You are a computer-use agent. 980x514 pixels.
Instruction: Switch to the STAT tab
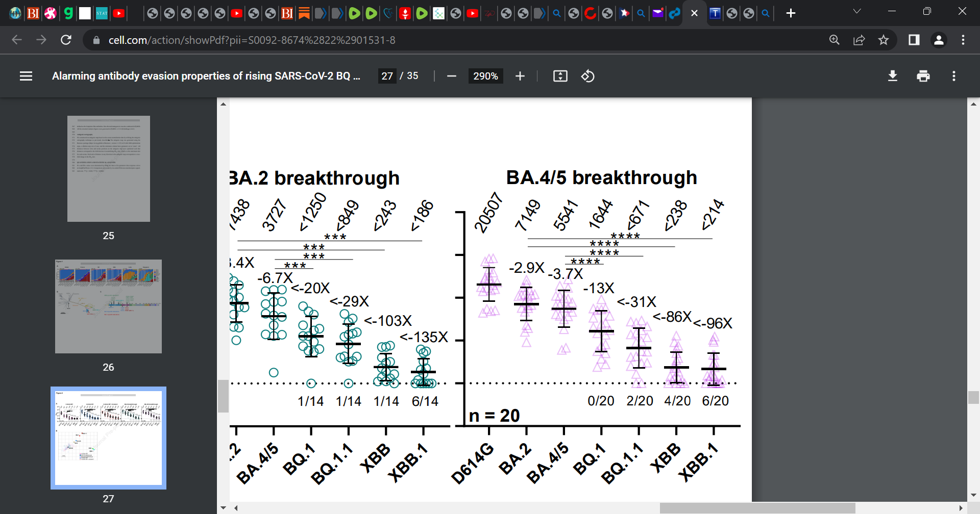click(102, 13)
